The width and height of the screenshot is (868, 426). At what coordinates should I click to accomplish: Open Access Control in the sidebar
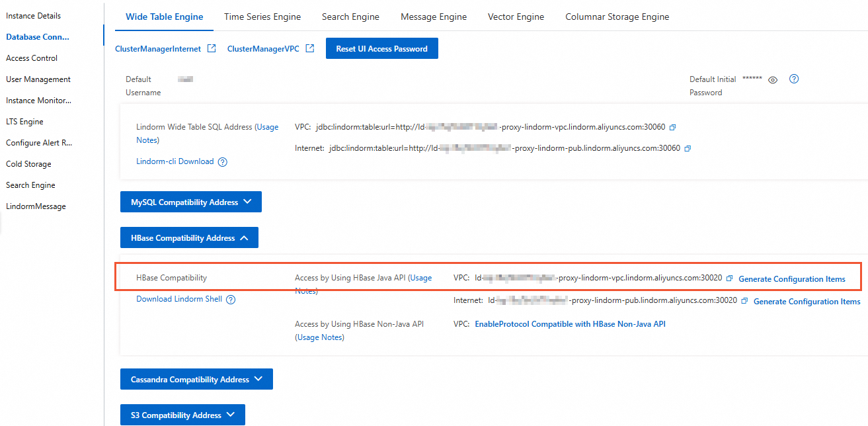click(x=32, y=58)
